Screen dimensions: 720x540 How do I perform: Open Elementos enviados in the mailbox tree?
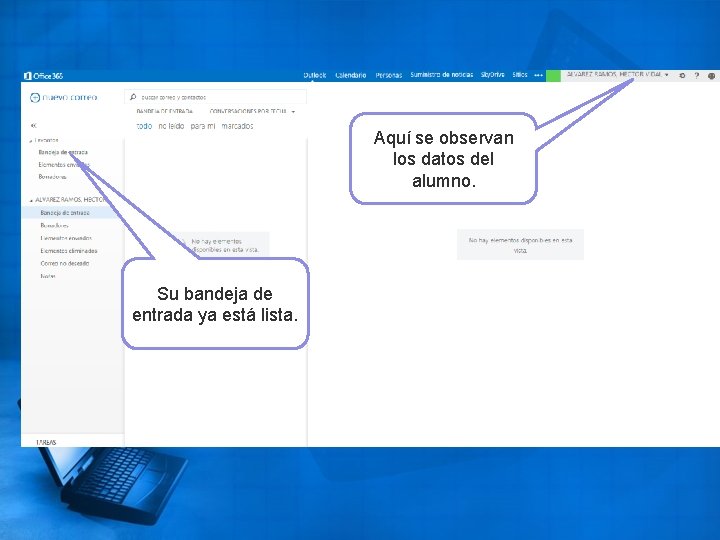click(x=66, y=238)
